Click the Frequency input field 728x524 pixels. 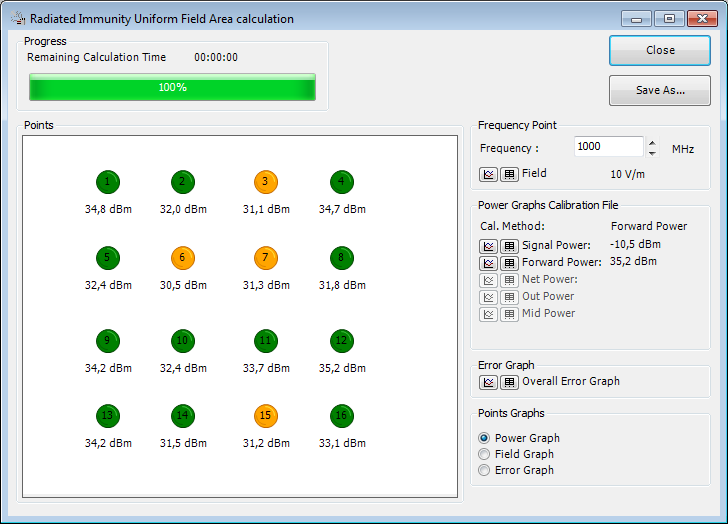pyautogui.click(x=608, y=147)
